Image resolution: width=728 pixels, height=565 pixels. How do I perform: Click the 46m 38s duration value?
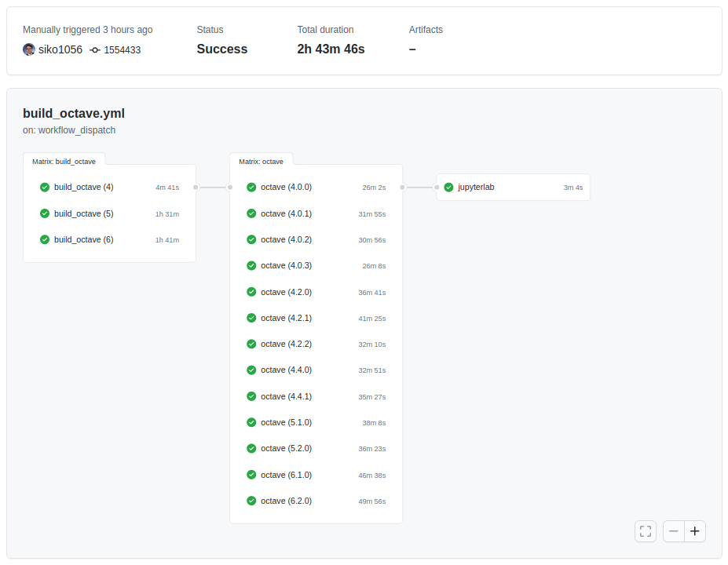(372, 475)
